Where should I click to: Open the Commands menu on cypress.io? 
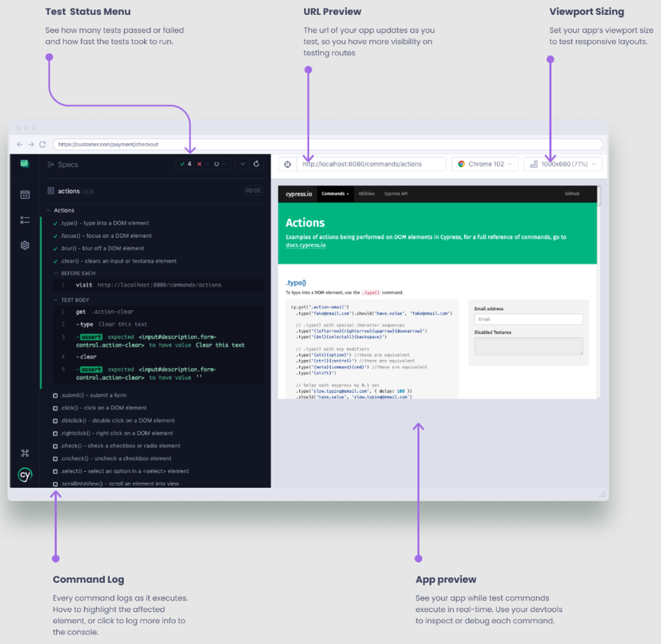(x=335, y=194)
